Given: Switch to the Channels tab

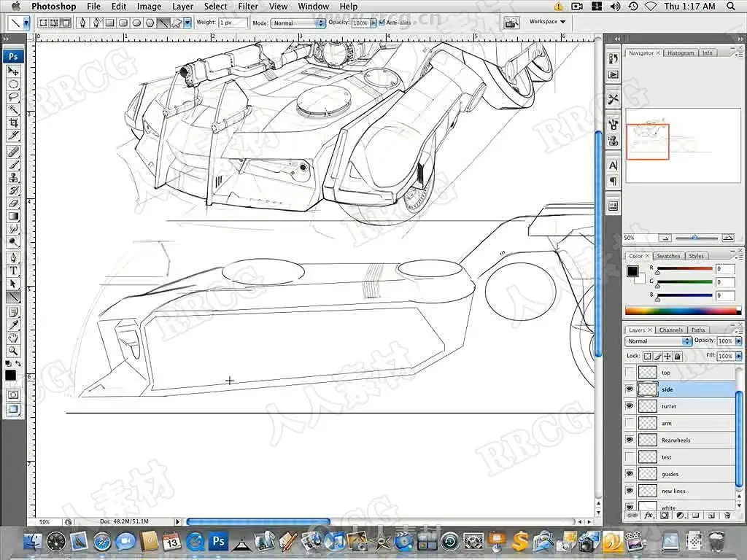Looking at the screenshot, I should [670, 330].
